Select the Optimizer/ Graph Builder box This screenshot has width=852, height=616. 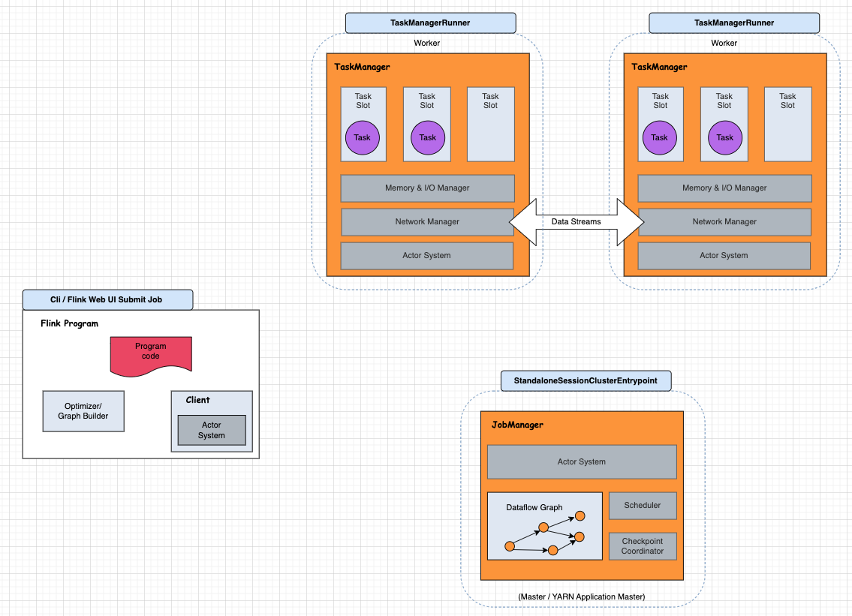coord(83,411)
